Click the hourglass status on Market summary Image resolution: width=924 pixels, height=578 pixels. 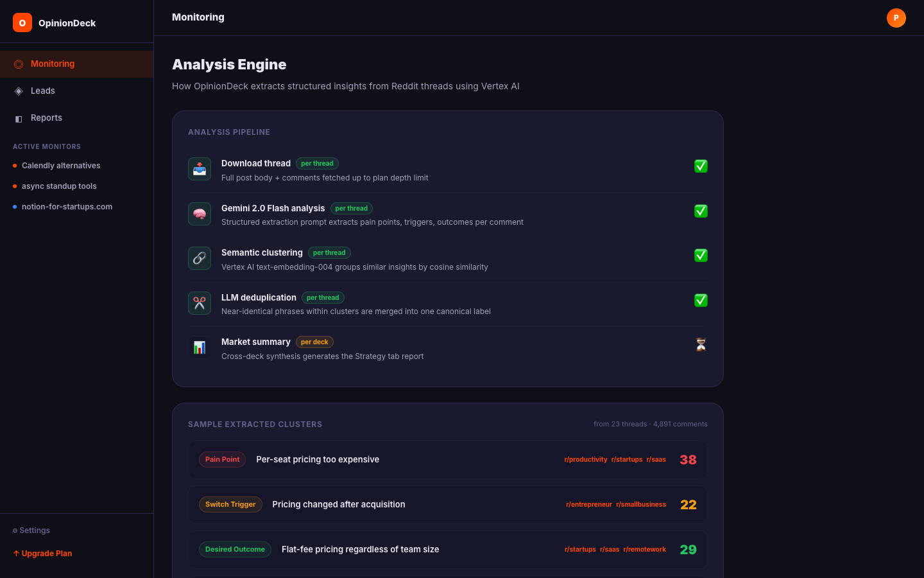click(701, 344)
